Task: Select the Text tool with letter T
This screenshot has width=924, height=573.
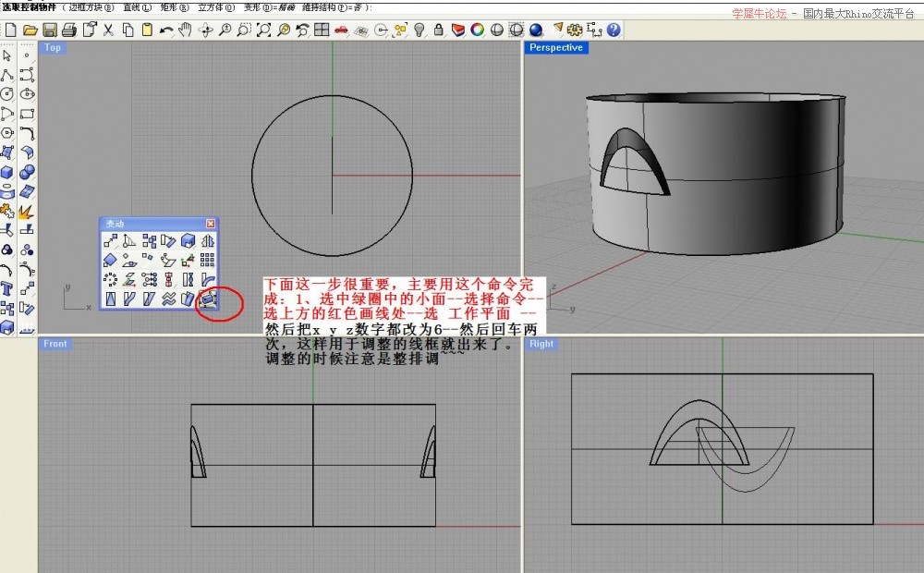Action: coord(7,289)
